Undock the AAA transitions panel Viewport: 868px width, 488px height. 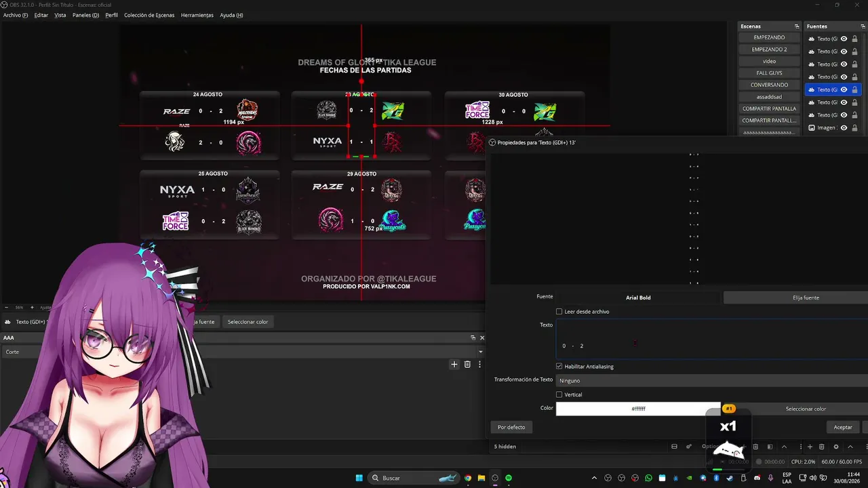tap(473, 338)
